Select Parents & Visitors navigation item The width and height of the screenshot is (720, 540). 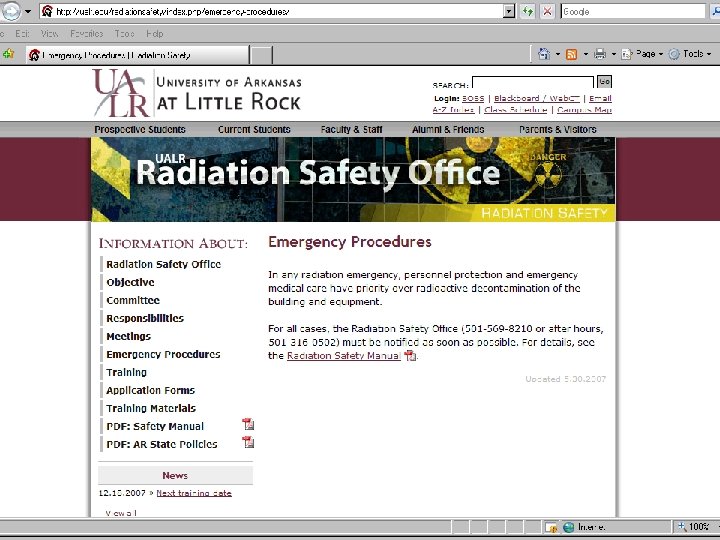tap(557, 129)
